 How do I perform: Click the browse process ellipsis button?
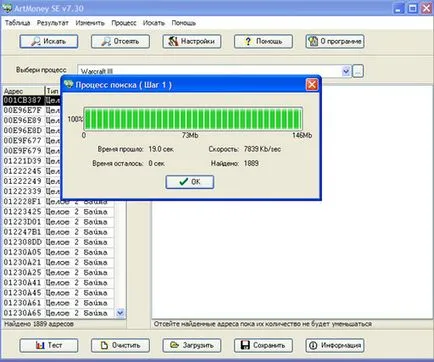pos(358,71)
